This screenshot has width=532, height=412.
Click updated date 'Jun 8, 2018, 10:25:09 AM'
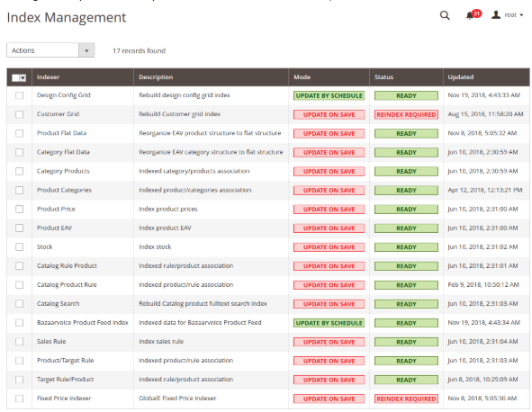482,380
